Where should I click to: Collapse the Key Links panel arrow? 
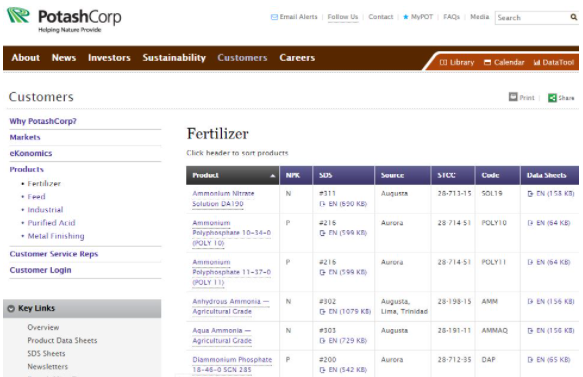tap(11, 309)
